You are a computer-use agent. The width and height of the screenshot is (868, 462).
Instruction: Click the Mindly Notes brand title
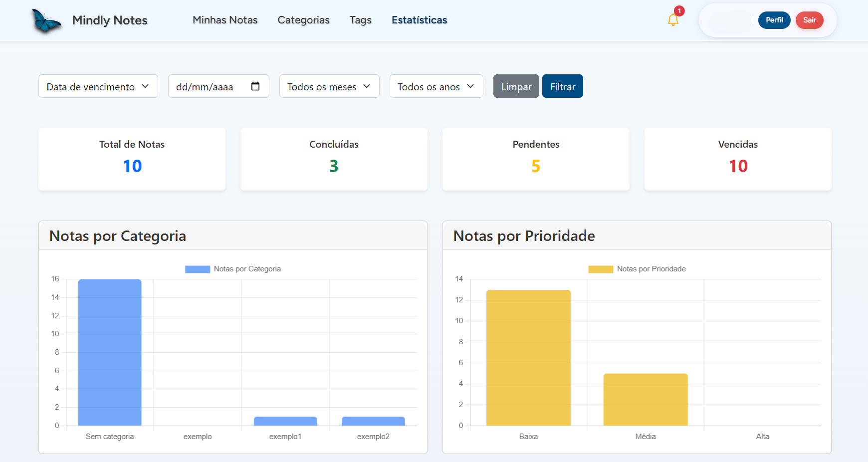click(110, 20)
